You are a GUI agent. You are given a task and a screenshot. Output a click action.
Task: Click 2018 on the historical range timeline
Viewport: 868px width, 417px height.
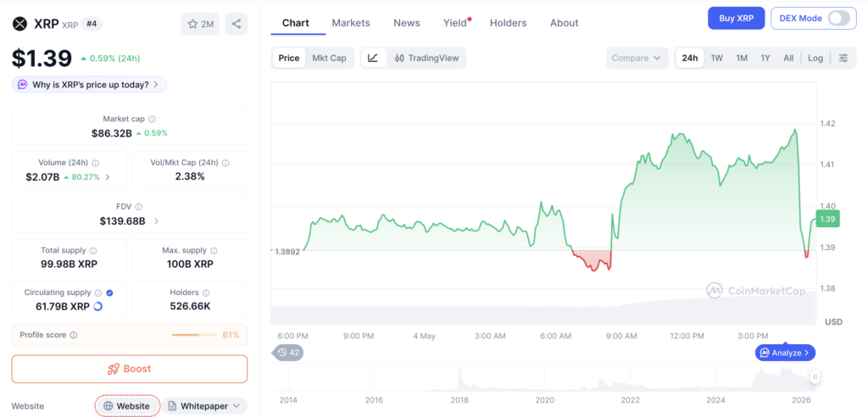[459, 400]
